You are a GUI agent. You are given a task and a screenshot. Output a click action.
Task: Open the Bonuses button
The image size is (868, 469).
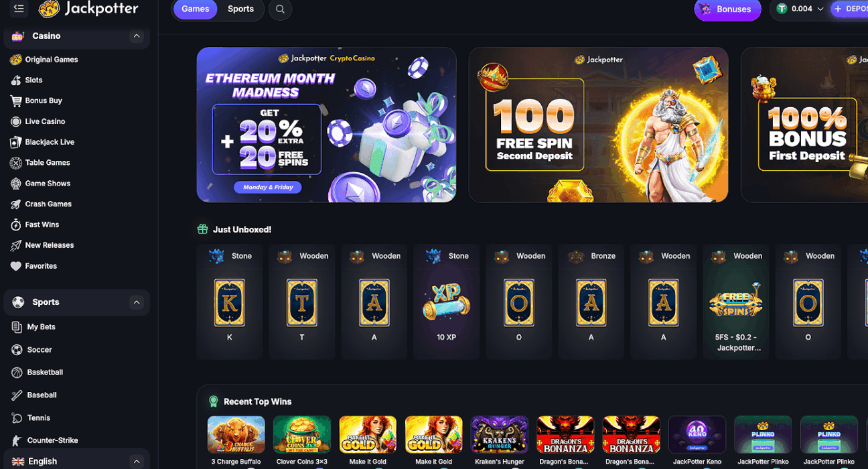727,9
